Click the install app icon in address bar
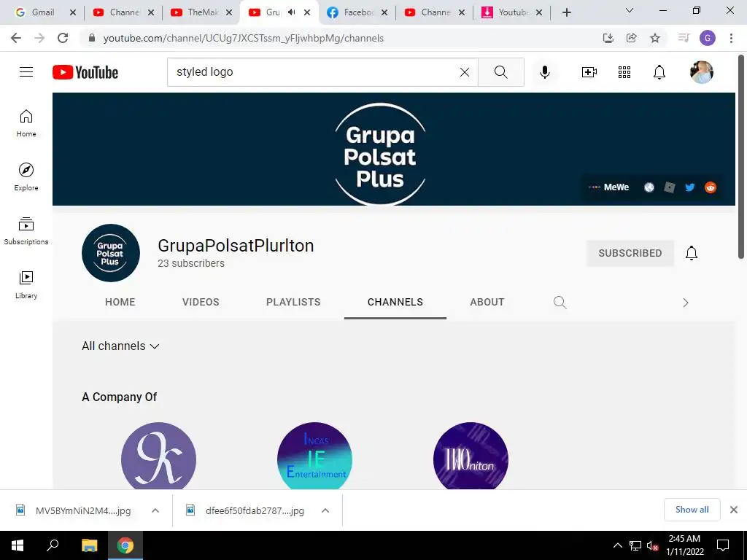 click(x=608, y=38)
